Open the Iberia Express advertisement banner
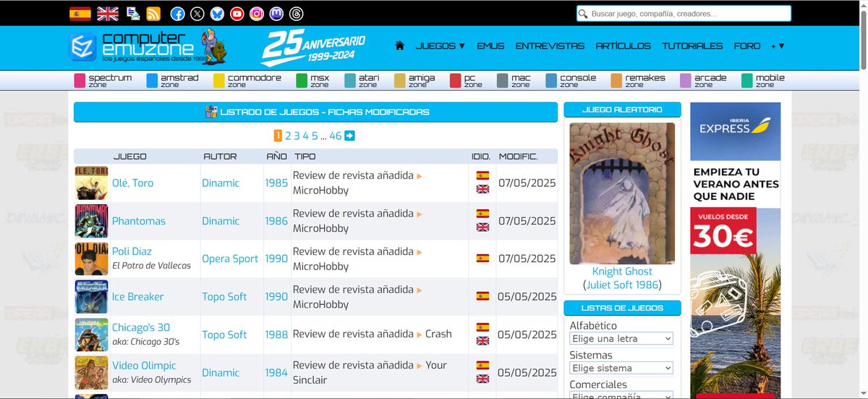Viewport: 868px width, 399px height. point(735,251)
